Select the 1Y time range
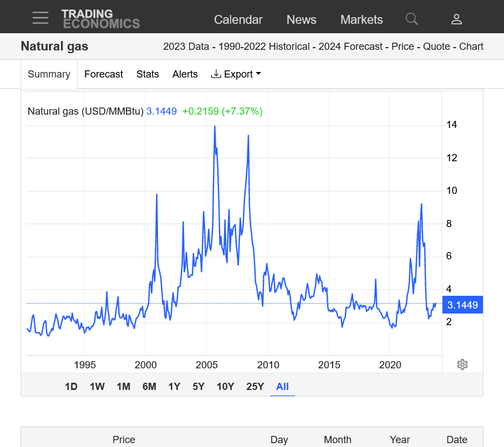504x447 pixels. coord(174,387)
